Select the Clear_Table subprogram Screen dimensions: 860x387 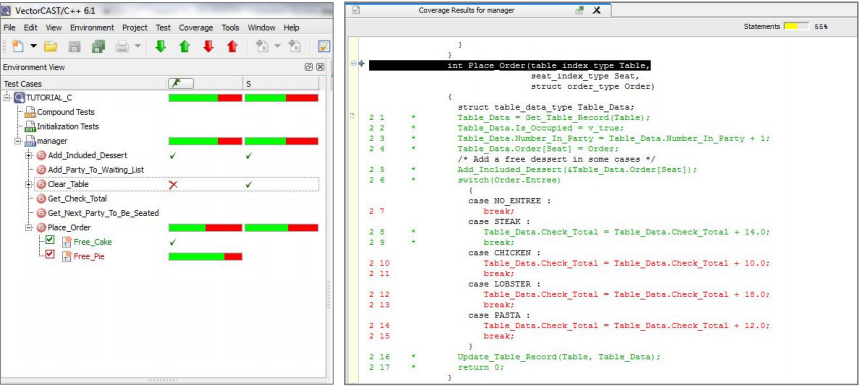tap(68, 184)
